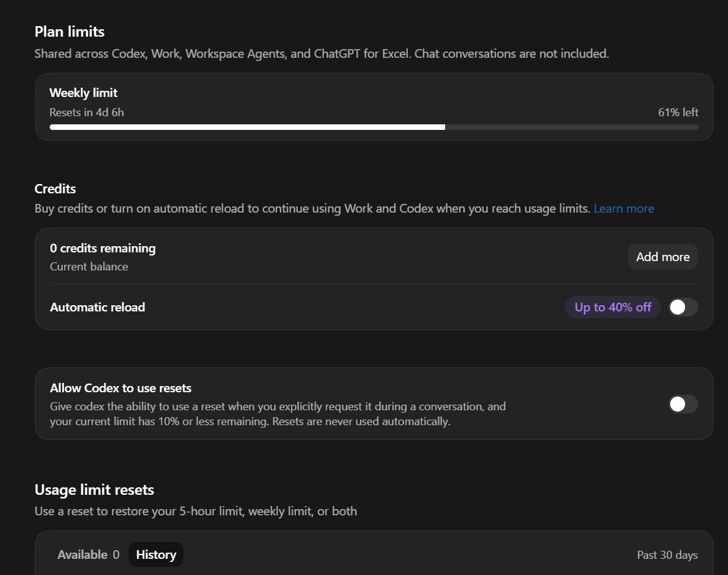Click the Resets in 4d 6h text
This screenshot has width=728, height=575.
pos(87,113)
